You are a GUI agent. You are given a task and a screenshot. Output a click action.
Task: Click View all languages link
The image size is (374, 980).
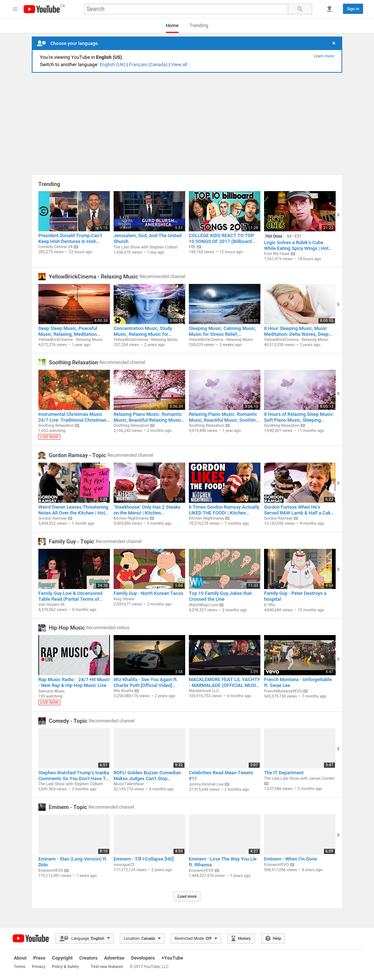(x=179, y=65)
